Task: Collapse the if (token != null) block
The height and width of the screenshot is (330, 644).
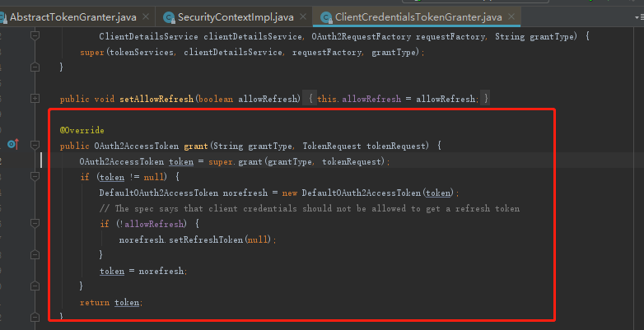Action: (35, 176)
